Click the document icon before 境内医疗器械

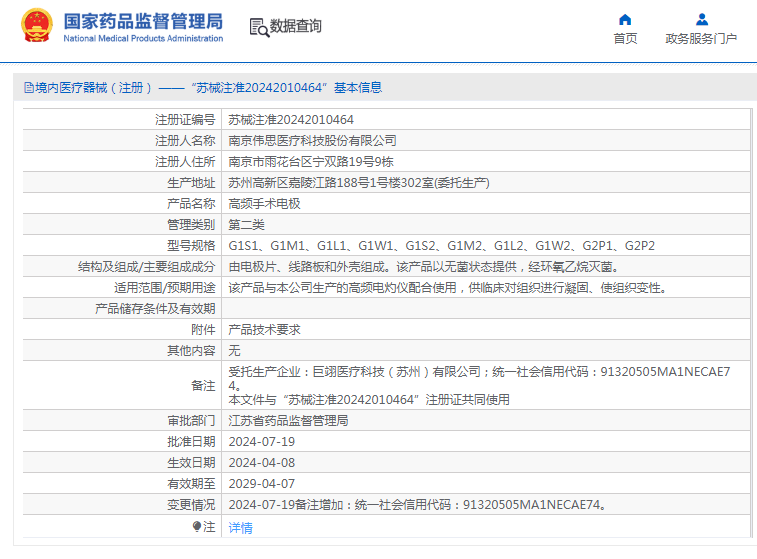pos(28,87)
